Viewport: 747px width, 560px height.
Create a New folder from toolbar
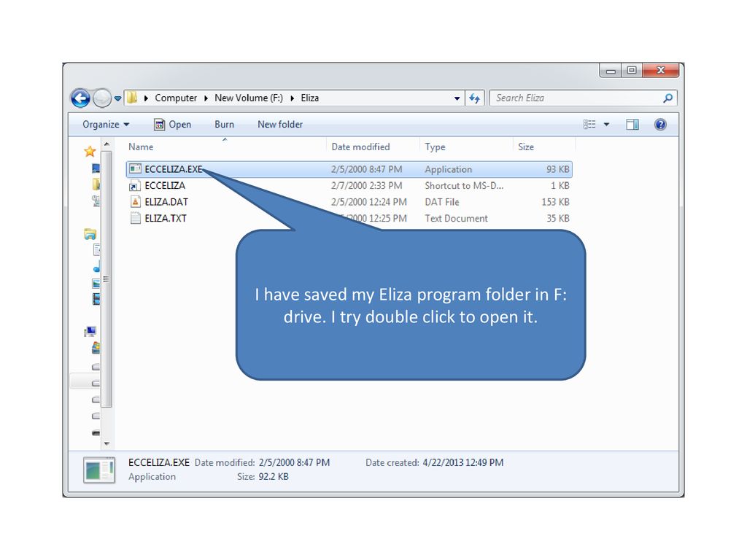click(x=280, y=124)
